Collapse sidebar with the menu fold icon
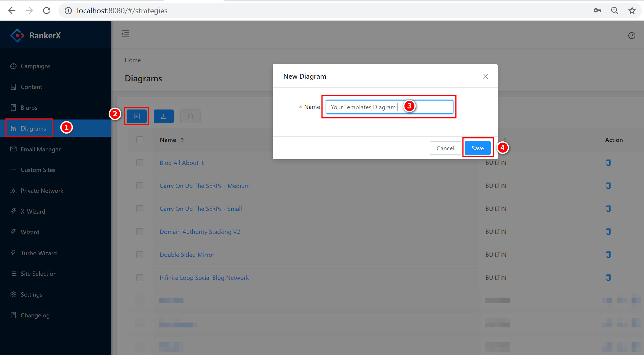Viewport: 644px width, 355px height. click(125, 34)
